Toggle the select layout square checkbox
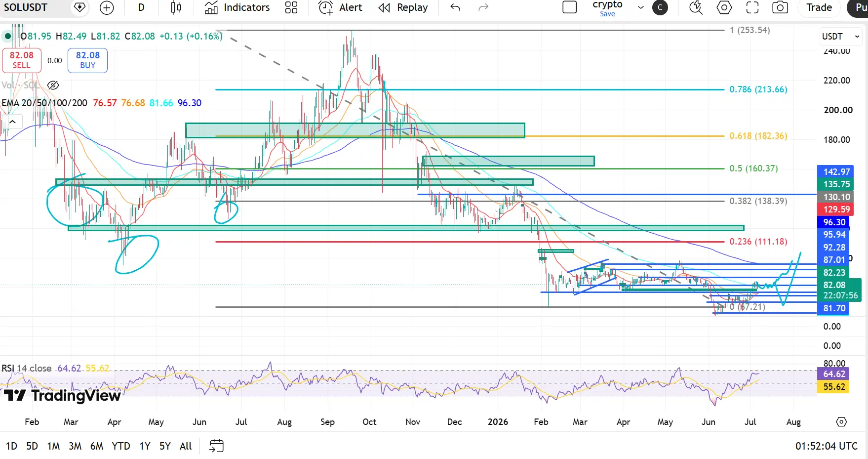Image resolution: width=868 pixels, height=459 pixels. [x=570, y=7]
